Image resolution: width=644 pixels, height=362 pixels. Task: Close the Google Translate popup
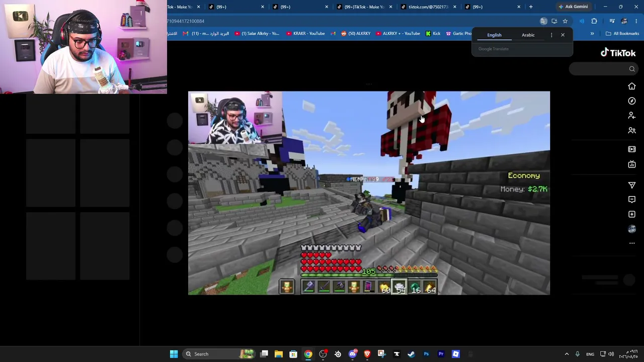[x=562, y=35]
